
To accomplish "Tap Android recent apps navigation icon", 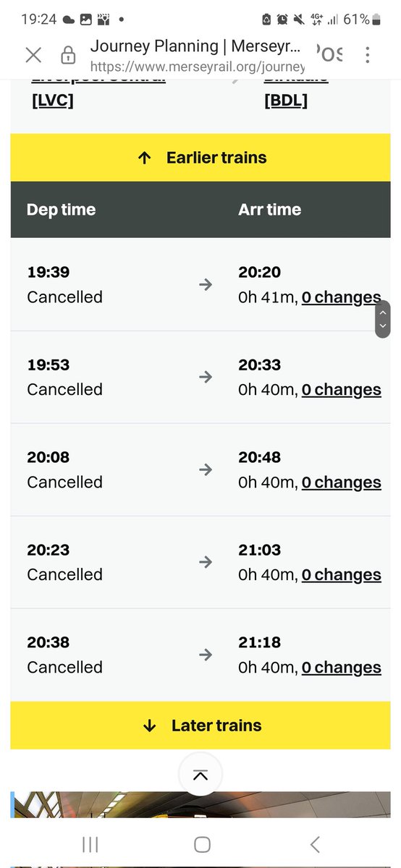I will pyautogui.click(x=90, y=844).
